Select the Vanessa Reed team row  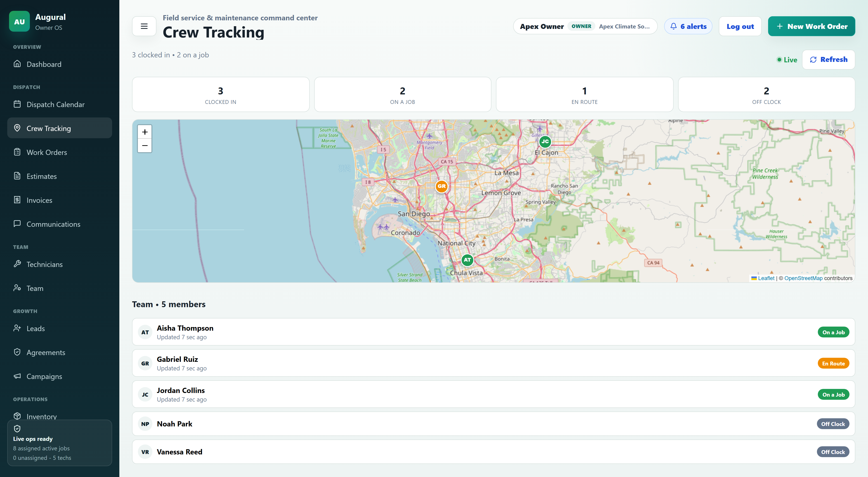(x=493, y=452)
